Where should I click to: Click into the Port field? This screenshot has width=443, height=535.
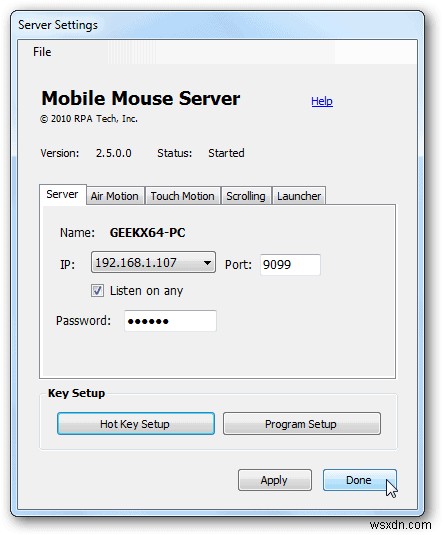[290, 264]
